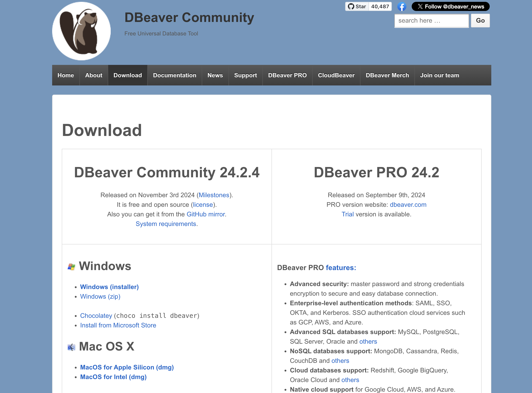Screen dimensions: 532x393
Task: Follow @dbeaver_news on X
Action: [450, 6]
